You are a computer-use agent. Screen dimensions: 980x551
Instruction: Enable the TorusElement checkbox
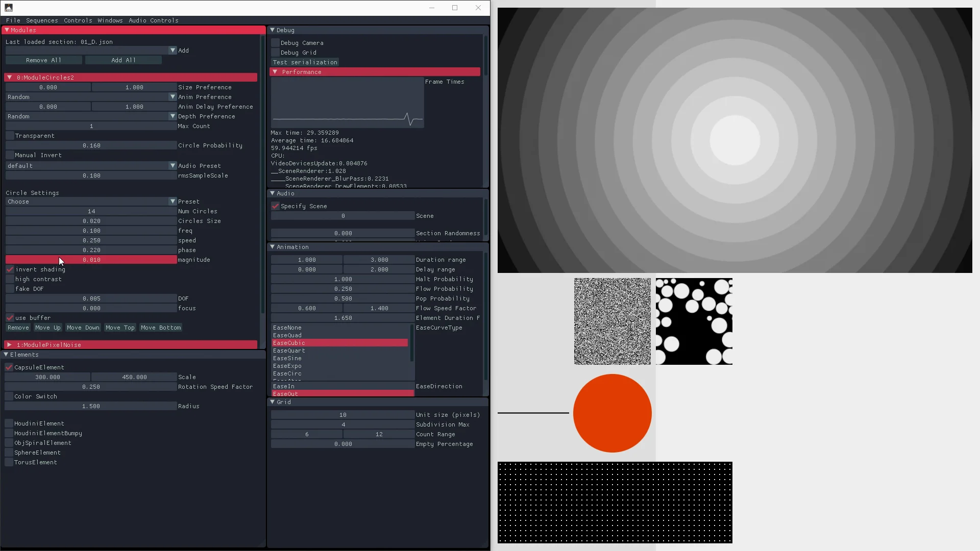pyautogui.click(x=9, y=462)
